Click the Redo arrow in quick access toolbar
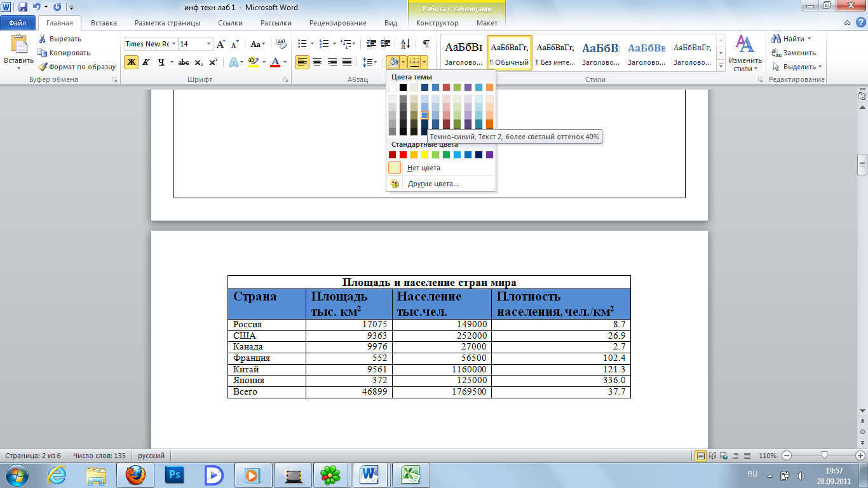The height and width of the screenshot is (488, 868). (57, 8)
